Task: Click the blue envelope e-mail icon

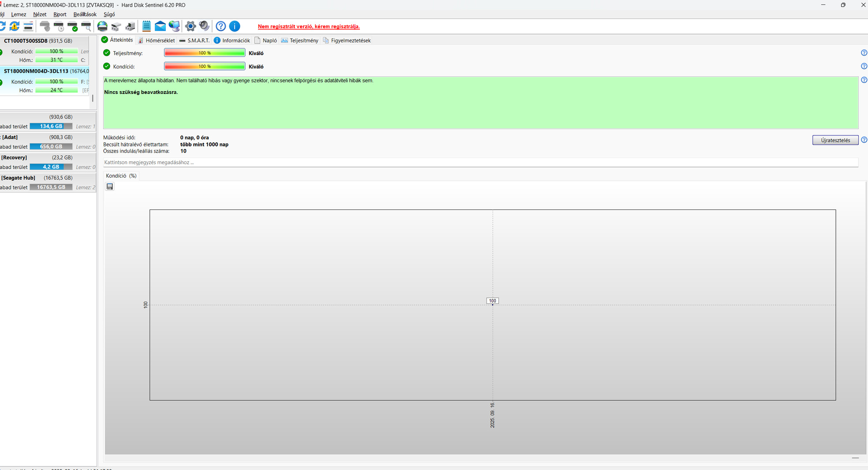Action: click(160, 26)
